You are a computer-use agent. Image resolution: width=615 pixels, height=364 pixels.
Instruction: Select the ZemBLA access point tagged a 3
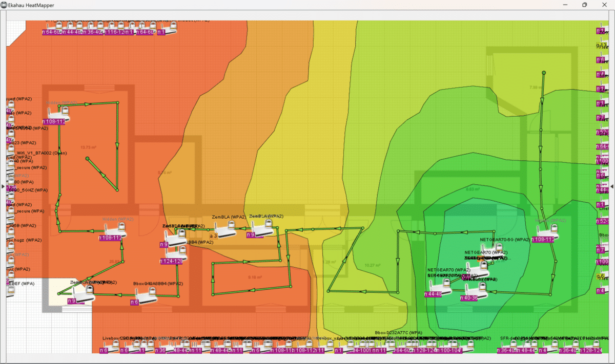point(224,229)
